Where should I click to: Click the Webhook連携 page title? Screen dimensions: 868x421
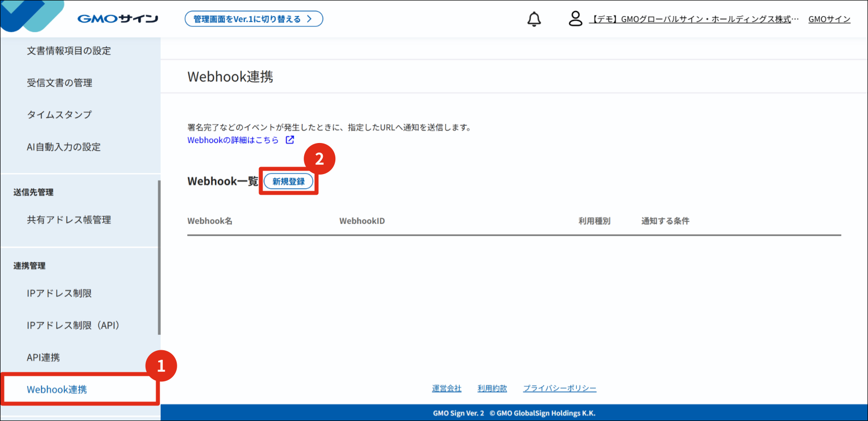[230, 77]
